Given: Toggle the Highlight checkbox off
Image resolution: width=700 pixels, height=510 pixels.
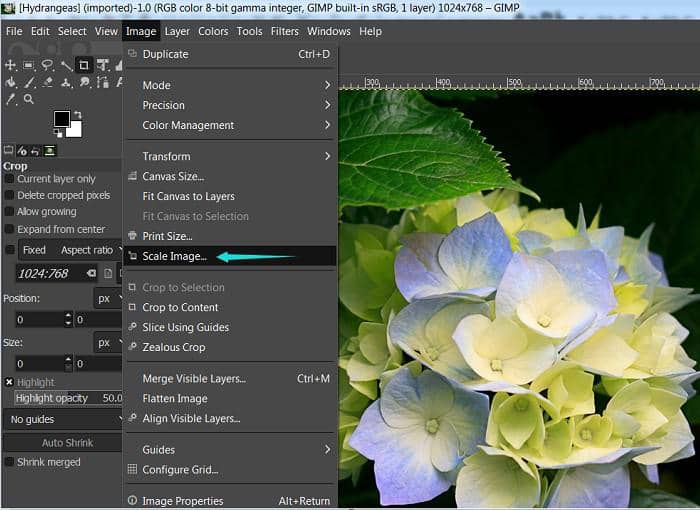Looking at the screenshot, I should pyautogui.click(x=9, y=382).
